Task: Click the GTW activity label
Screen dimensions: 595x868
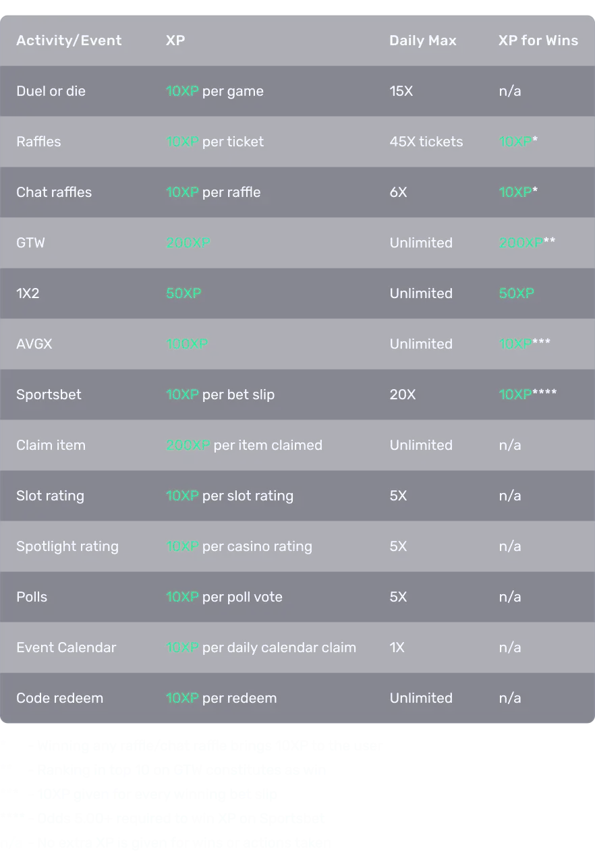Action: click(30, 243)
